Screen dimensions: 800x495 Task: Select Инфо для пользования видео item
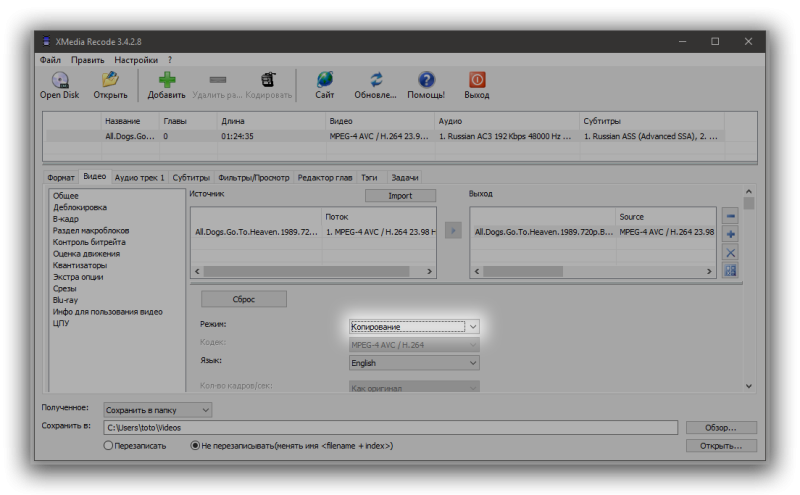click(108, 312)
